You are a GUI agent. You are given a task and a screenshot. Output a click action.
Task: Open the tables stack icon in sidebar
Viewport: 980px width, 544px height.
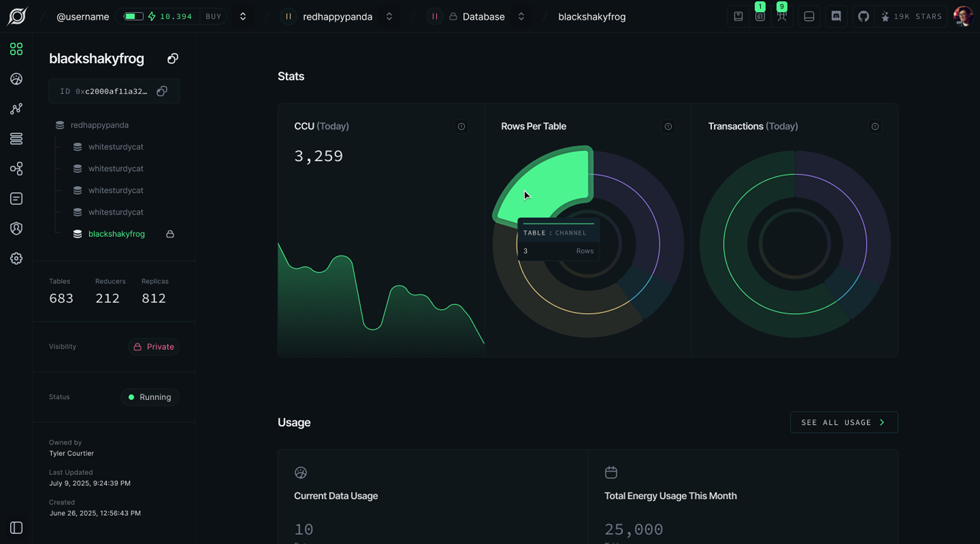[x=16, y=138]
